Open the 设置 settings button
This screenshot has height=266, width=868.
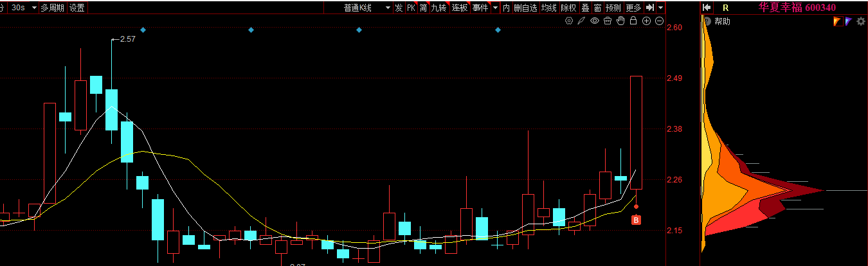77,8
